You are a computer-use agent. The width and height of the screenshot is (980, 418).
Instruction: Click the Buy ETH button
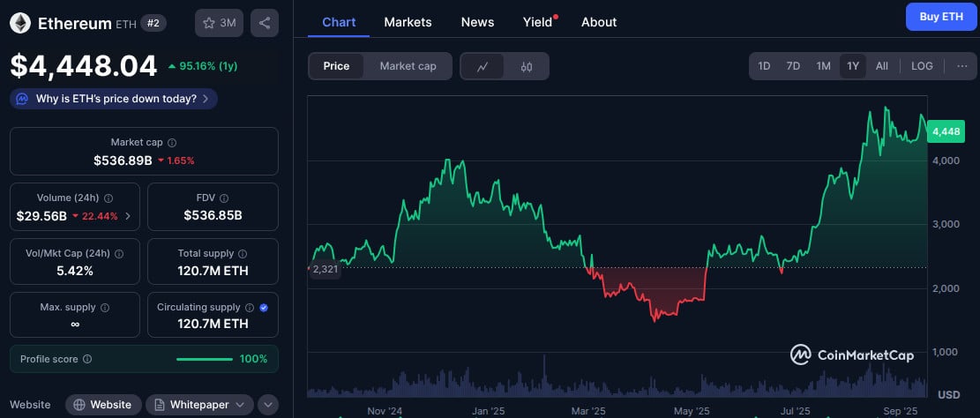941,17
